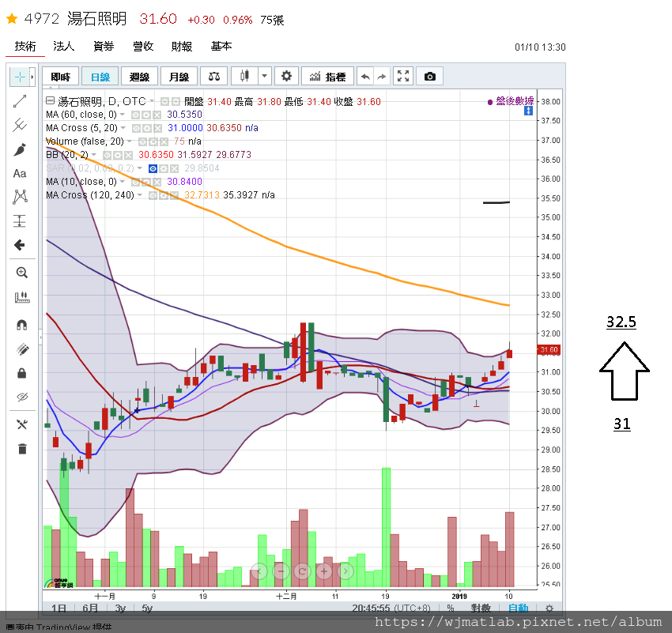Viewport: 672px width, 633px height.
Task: Click the left toolbar collapse handle
Action: pos(40,337)
